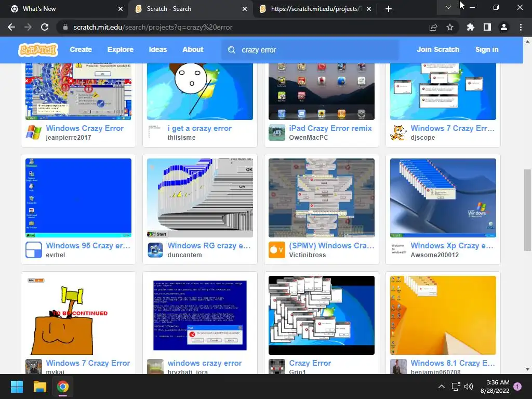
Task: Open djscope's Scratch cat avatar
Action: click(398, 132)
